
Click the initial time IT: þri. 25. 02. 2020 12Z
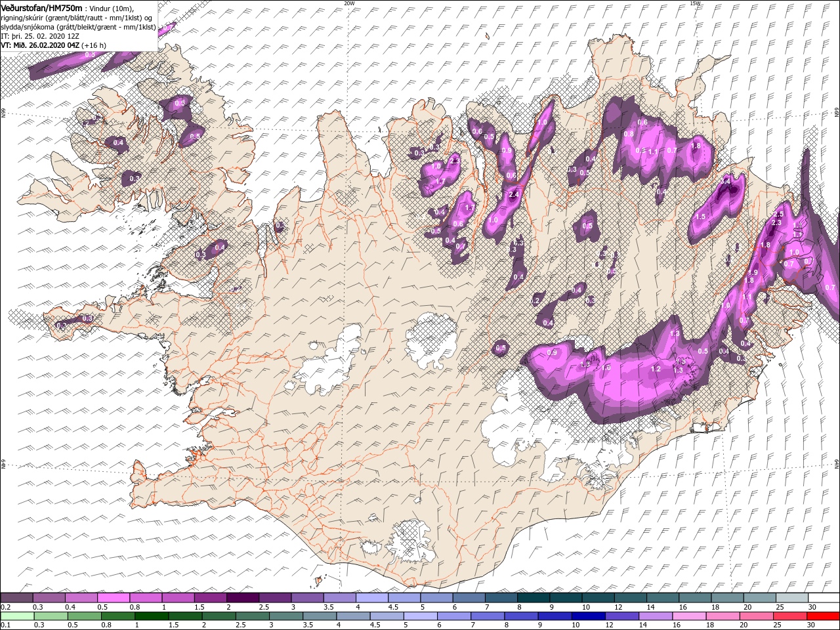[39, 35]
